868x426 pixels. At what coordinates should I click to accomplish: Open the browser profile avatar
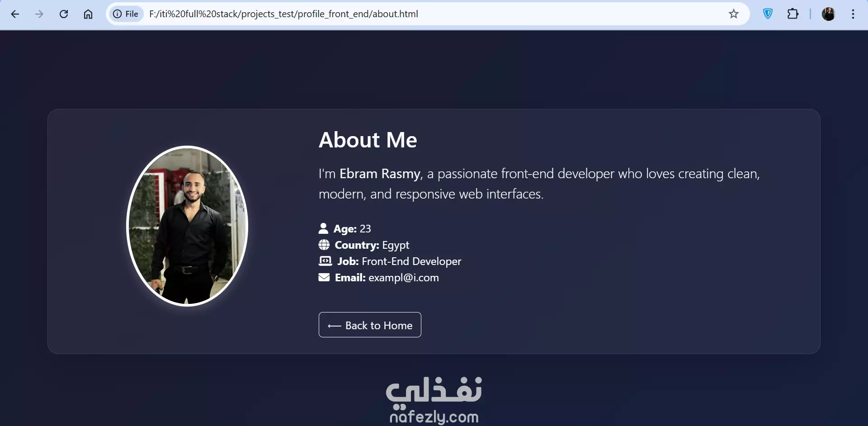tap(828, 14)
